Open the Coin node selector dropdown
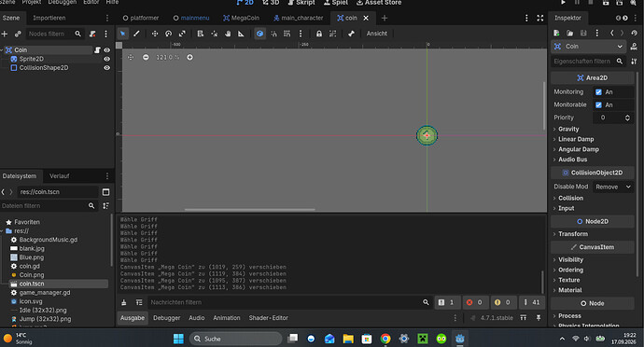This screenshot has width=644, height=347. 588,47
